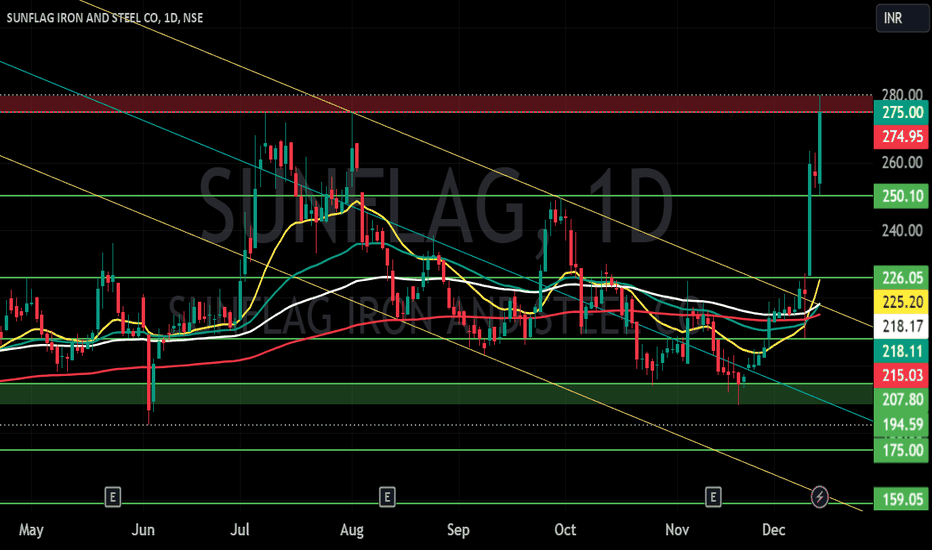Select the white 218.17 moving average label
The image size is (932, 550).
pos(902,326)
